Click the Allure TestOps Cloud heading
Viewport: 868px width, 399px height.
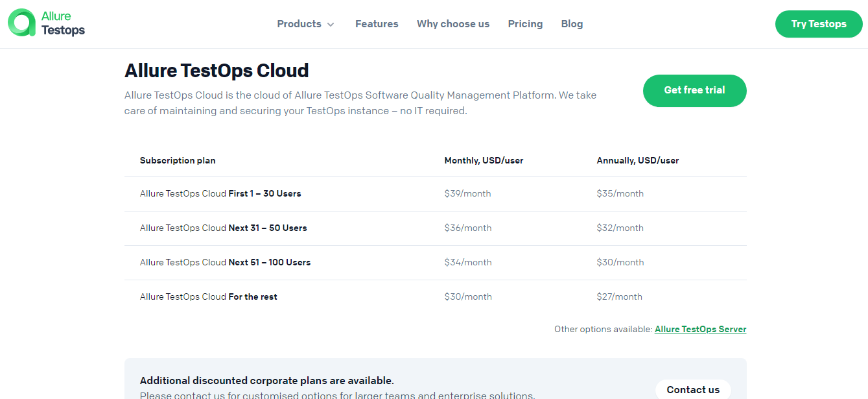click(217, 70)
